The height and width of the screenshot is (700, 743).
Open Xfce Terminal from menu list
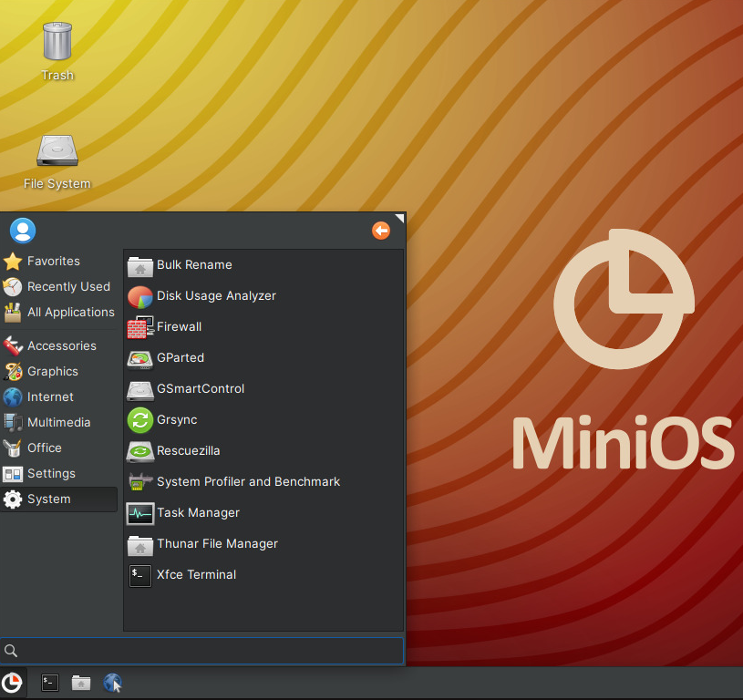(x=196, y=575)
